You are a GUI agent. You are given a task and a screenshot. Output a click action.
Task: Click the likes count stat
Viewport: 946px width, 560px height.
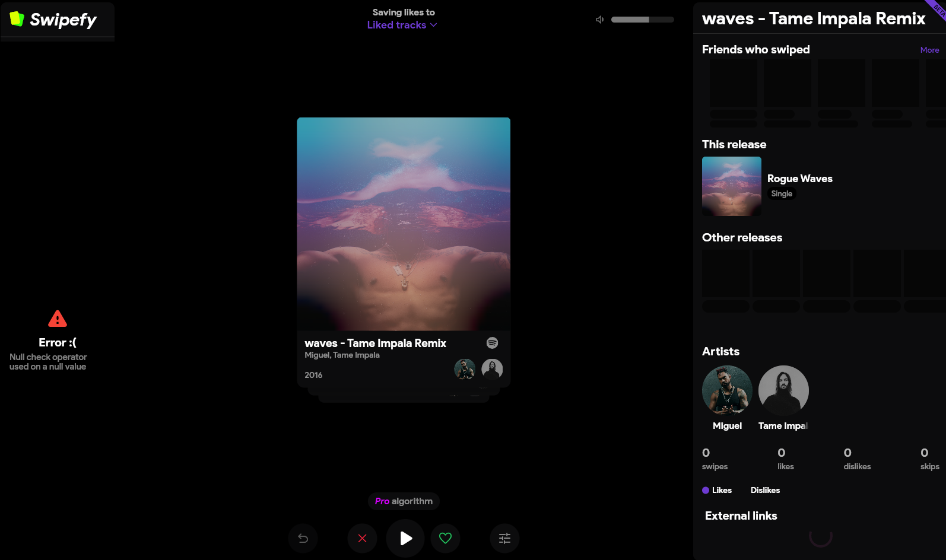(x=785, y=459)
